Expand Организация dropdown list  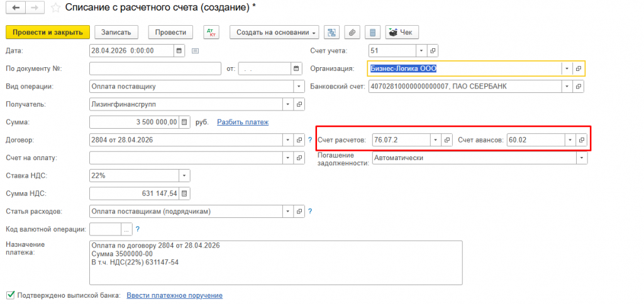pyautogui.click(x=567, y=68)
